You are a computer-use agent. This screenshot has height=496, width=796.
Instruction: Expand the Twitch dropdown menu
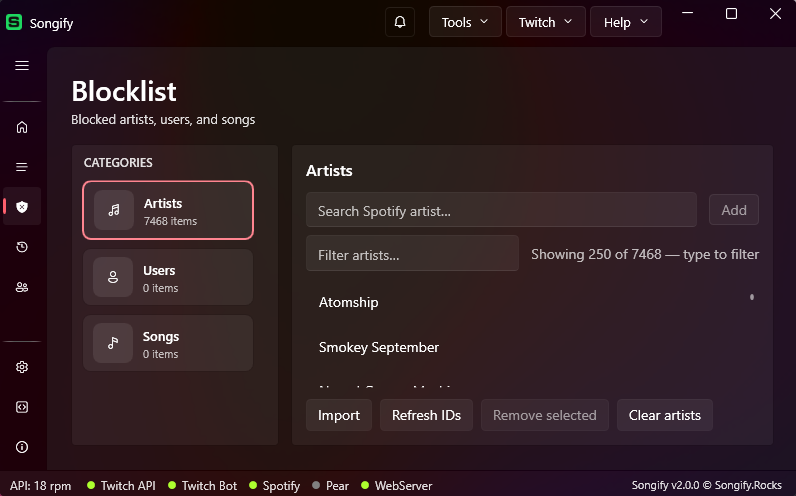click(546, 22)
